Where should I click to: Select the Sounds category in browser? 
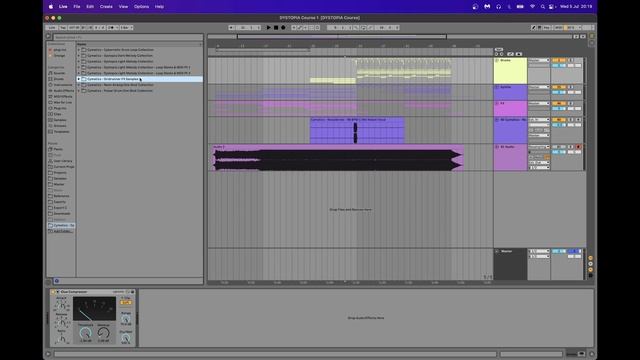tap(57, 73)
